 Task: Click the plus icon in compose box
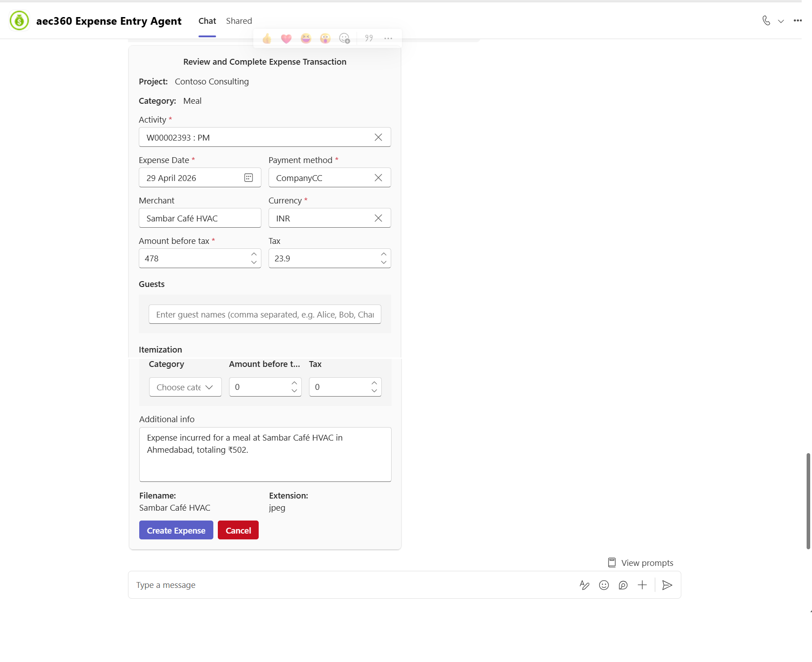click(x=642, y=585)
